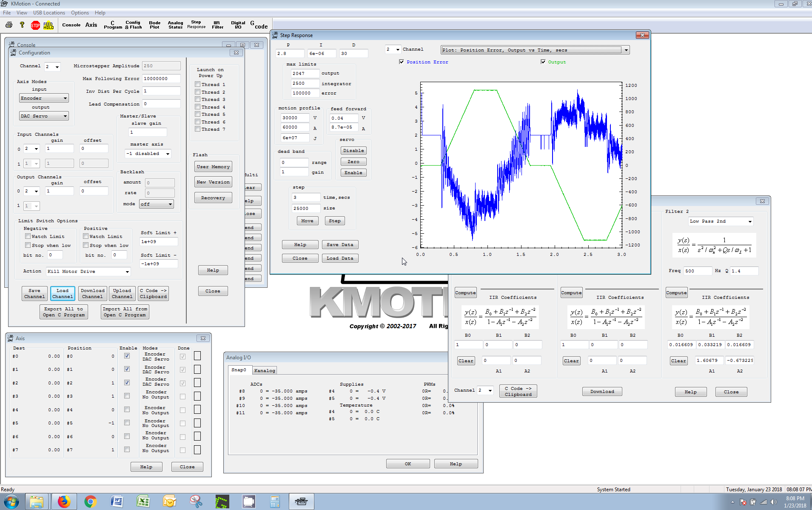The width and height of the screenshot is (812, 510).
Task: Open Firefox from the Windows taskbar
Action: tap(64, 501)
